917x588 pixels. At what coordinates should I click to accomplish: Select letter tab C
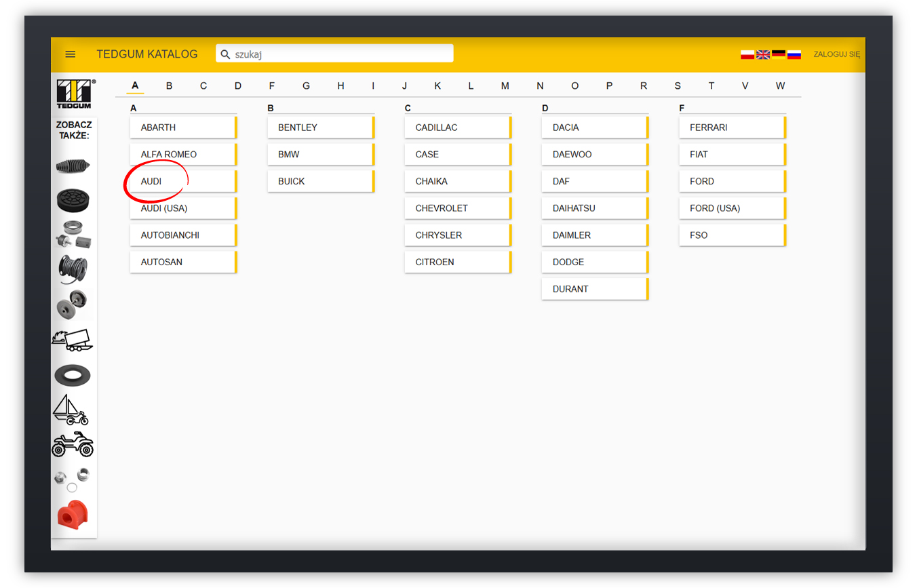(203, 85)
